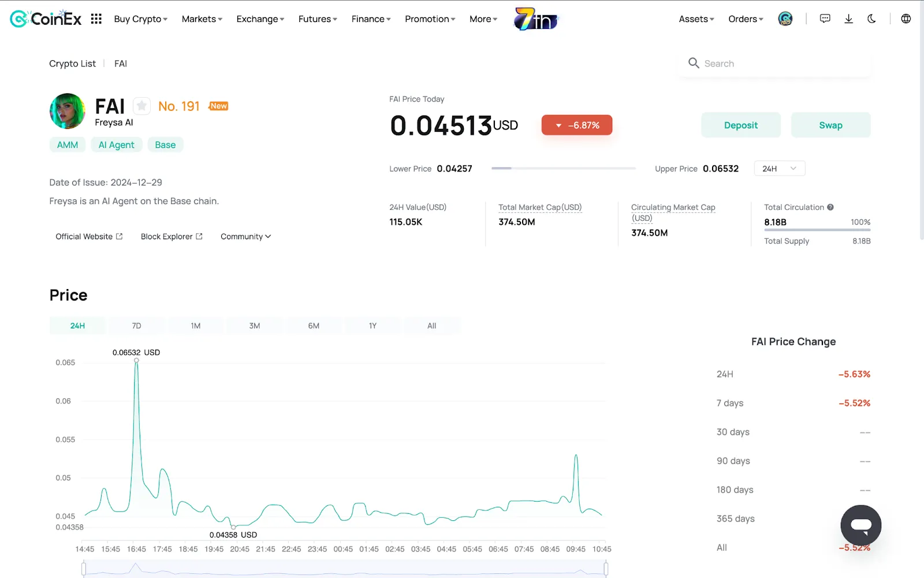
Task: Click the CoinEx logo
Action: pyautogui.click(x=46, y=18)
